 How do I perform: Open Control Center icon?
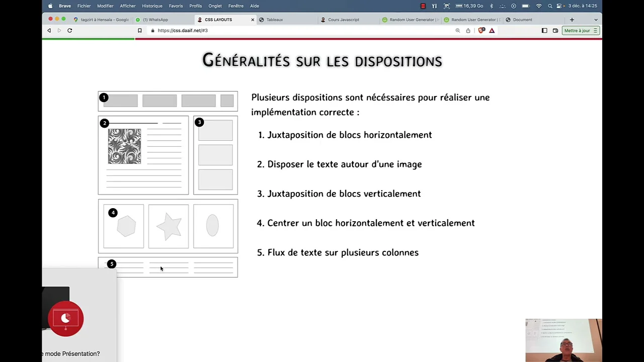click(x=559, y=6)
